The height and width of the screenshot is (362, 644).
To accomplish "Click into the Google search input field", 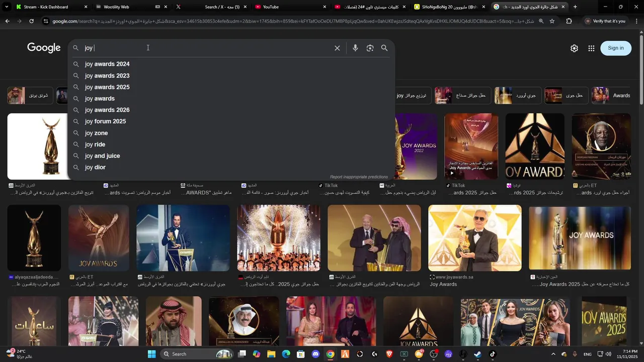I will (x=206, y=48).
